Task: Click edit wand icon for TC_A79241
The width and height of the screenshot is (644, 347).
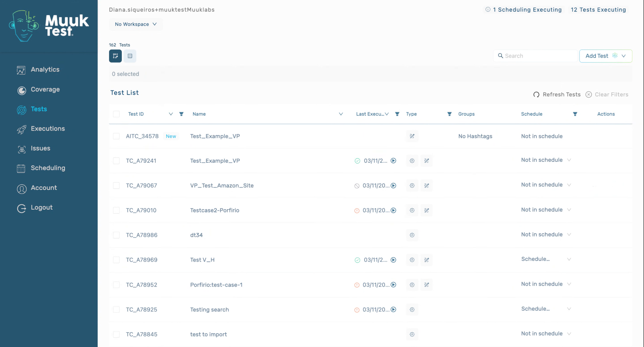Action: (x=426, y=161)
